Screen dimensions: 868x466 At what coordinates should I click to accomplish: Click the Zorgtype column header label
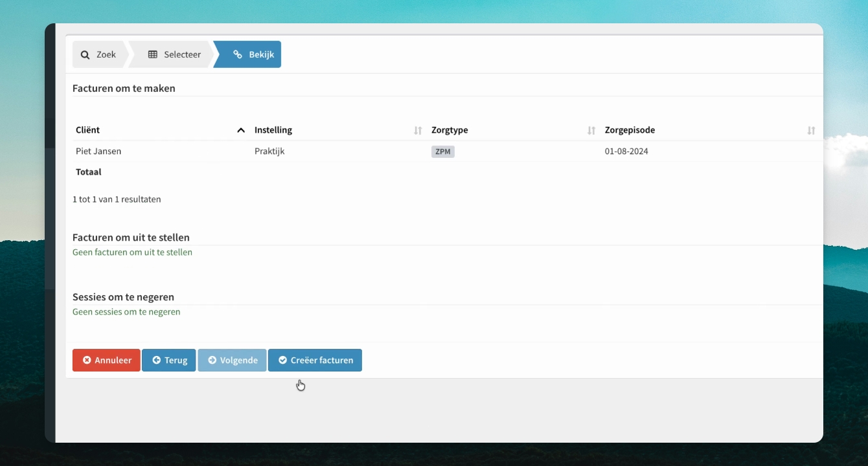(450, 130)
